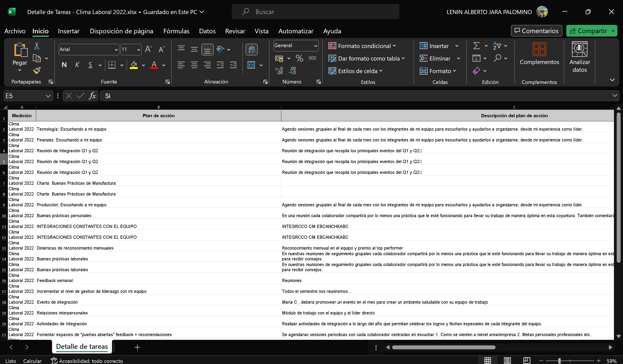Click the Increase Font Size icon
Screen dimensions: 623x364
tap(148, 49)
